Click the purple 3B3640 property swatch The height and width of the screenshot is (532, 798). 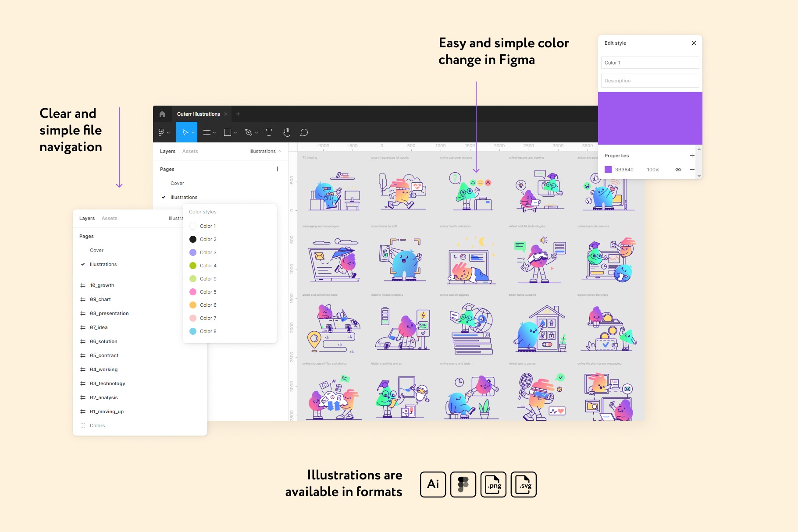(608, 170)
